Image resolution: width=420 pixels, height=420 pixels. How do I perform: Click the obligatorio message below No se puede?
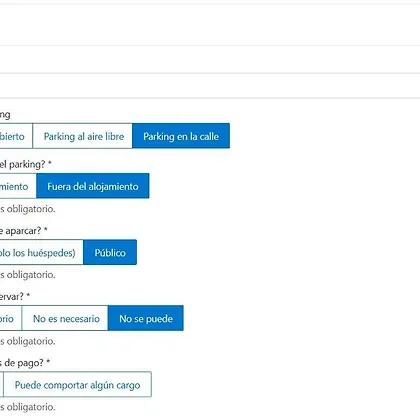28,341
